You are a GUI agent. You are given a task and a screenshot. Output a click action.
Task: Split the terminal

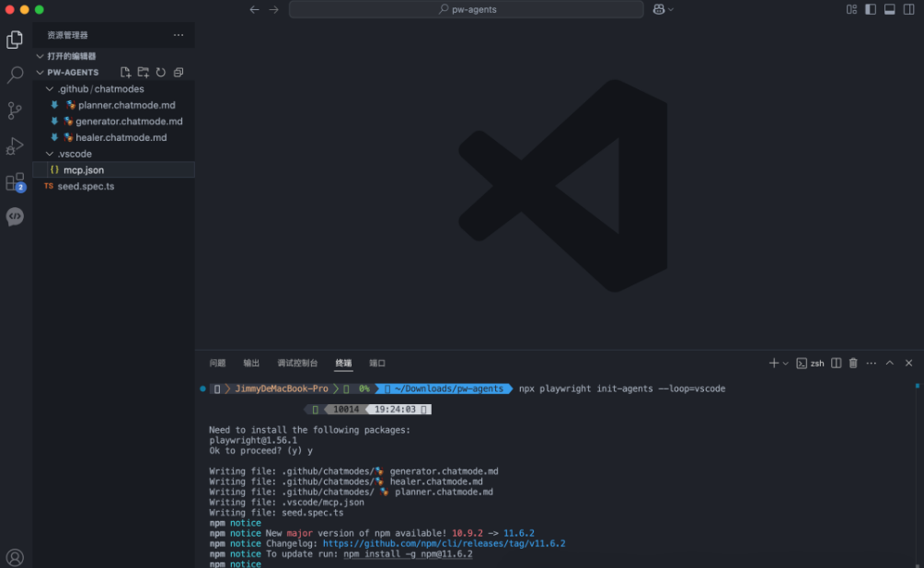pyautogui.click(x=837, y=363)
